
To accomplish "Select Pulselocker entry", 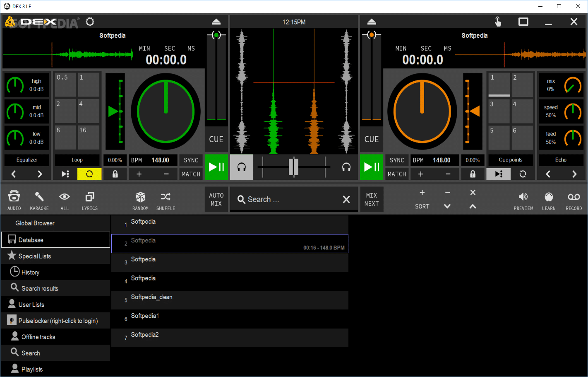I will 56,321.
